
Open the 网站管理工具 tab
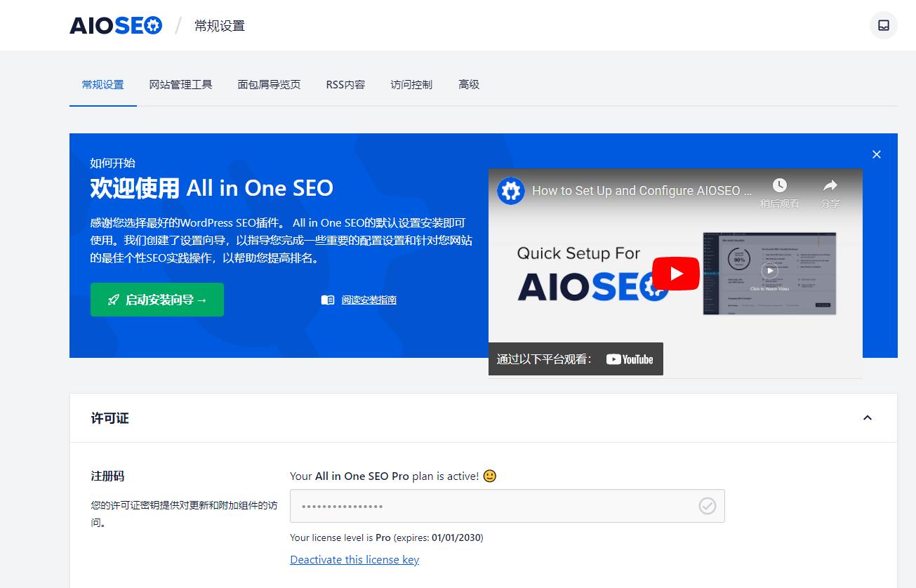180,85
